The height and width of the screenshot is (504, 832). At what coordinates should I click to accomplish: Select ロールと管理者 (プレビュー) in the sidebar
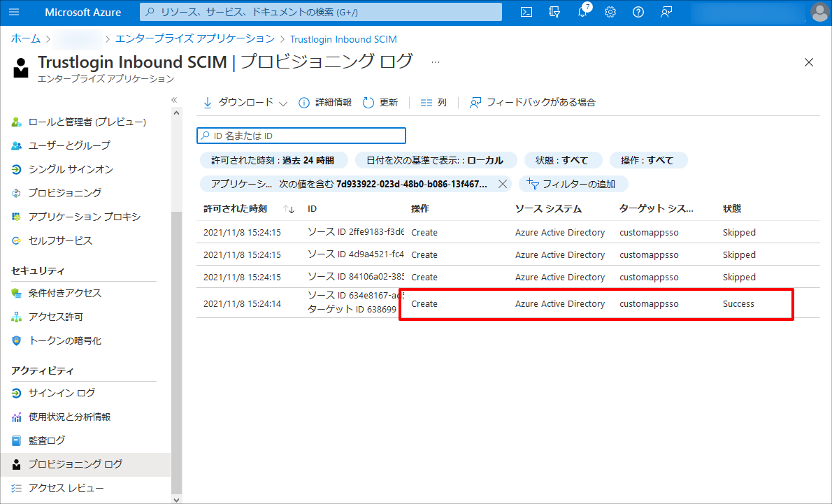click(87, 122)
